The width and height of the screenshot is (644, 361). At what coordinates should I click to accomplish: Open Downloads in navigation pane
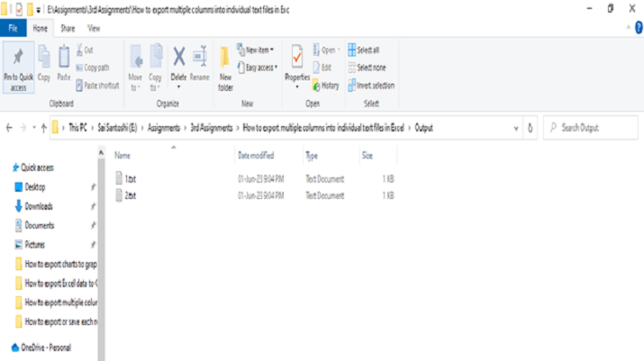point(34,206)
